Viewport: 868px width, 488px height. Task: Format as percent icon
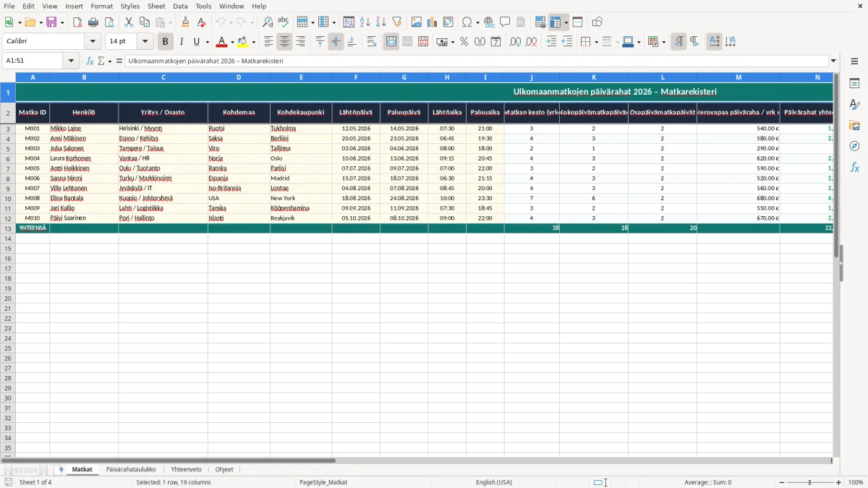click(464, 42)
